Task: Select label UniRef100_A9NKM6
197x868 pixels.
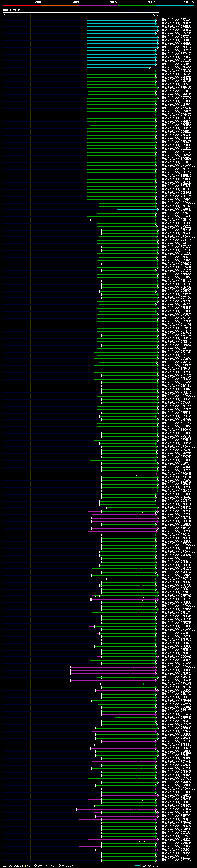Action: click(x=176, y=78)
